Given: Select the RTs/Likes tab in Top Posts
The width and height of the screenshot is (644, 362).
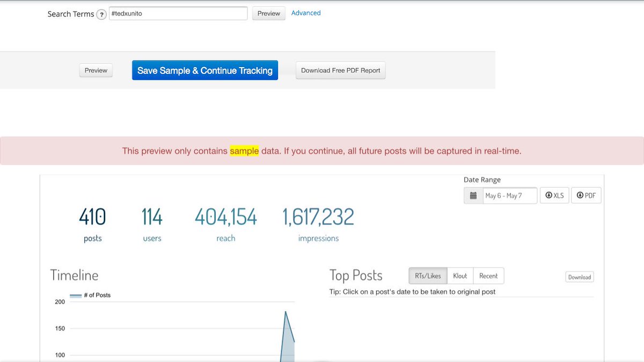Looking at the screenshot, I should [428, 276].
